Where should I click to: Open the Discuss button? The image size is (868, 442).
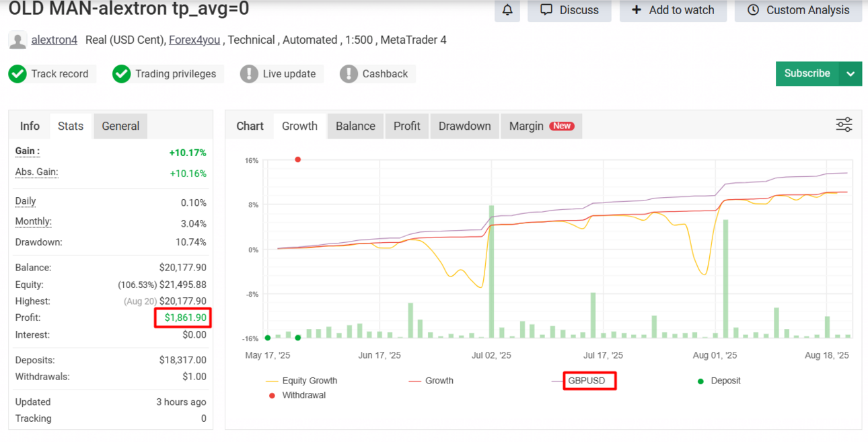click(569, 10)
